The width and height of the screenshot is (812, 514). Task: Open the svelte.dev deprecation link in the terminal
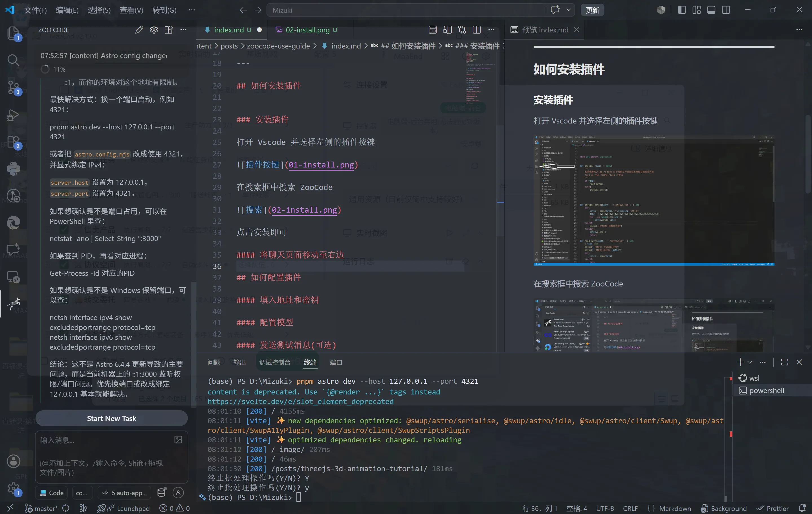point(300,401)
